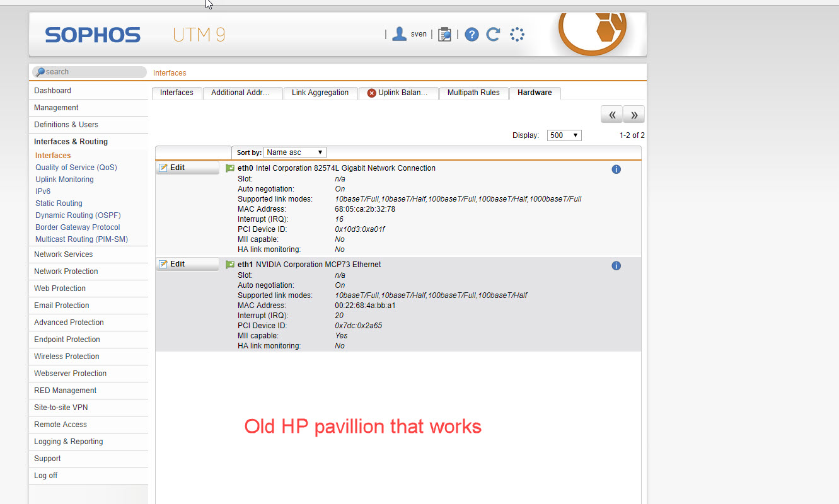Click the magnifier icon in search box
839x504 pixels.
click(x=40, y=72)
